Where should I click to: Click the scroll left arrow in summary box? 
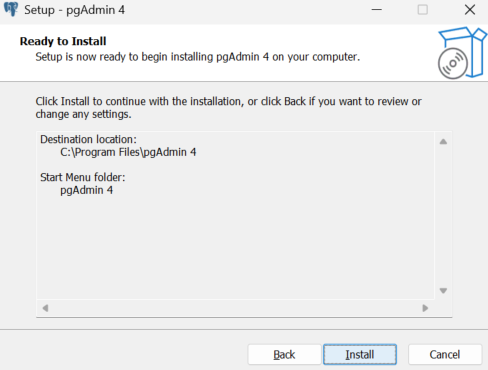click(46, 308)
